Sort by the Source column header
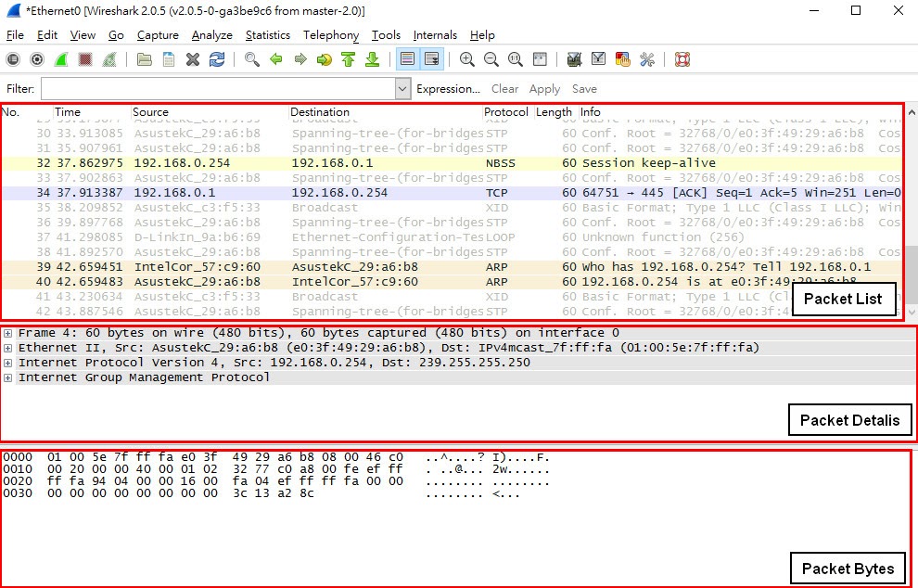This screenshot has width=918, height=588. [210, 112]
